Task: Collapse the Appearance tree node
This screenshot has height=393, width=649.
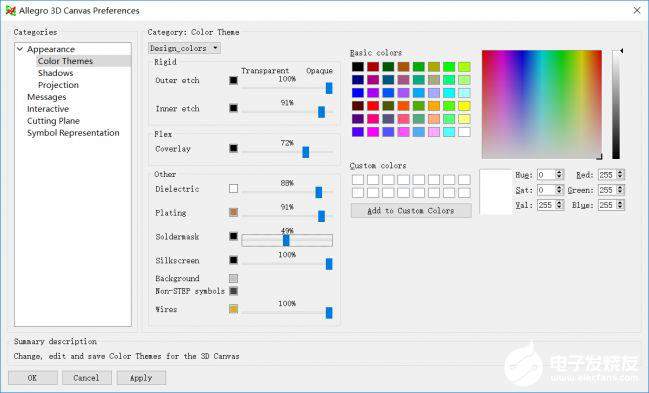Action: [20, 49]
